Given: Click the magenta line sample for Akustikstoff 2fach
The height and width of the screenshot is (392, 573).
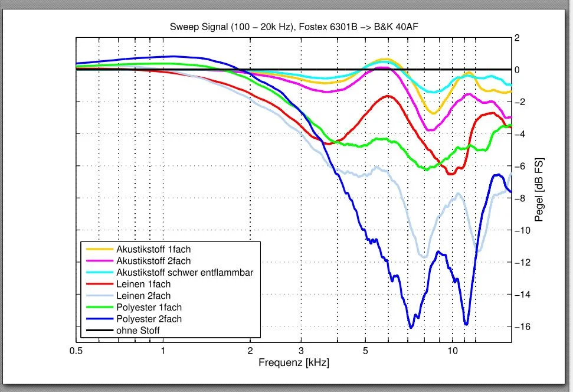Looking at the screenshot, I should point(99,261).
